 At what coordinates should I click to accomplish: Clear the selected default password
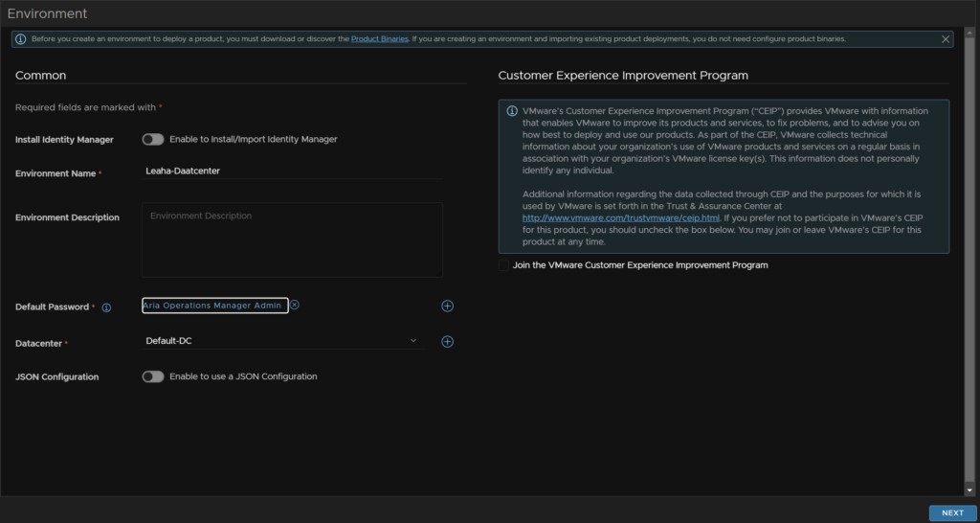pyautogui.click(x=295, y=305)
